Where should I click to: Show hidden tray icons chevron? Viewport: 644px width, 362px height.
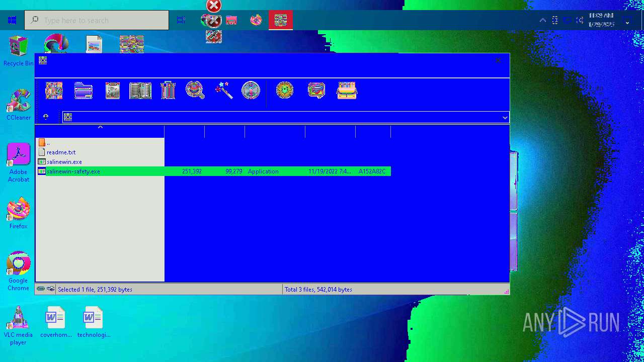(542, 20)
